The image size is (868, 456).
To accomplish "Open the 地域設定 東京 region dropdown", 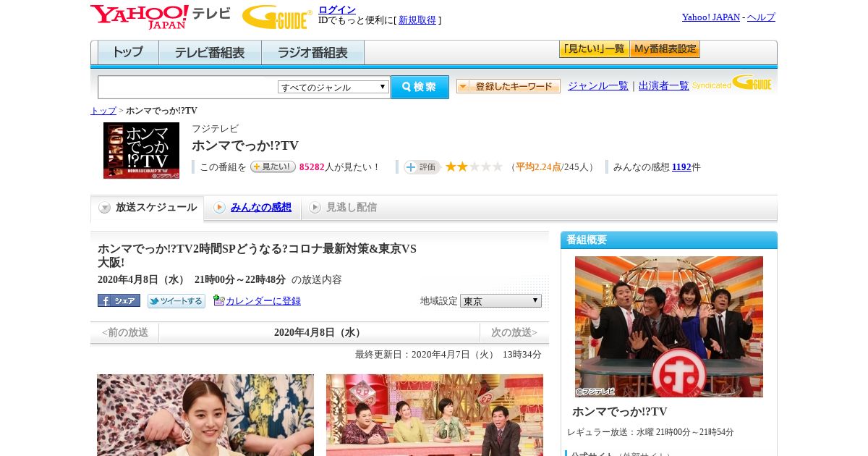I will (501, 300).
